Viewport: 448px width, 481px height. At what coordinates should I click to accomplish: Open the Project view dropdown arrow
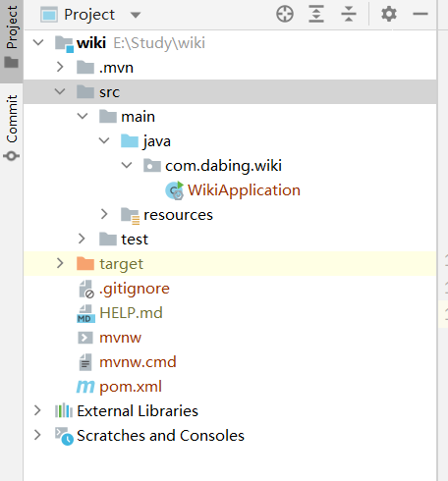pyautogui.click(x=136, y=15)
